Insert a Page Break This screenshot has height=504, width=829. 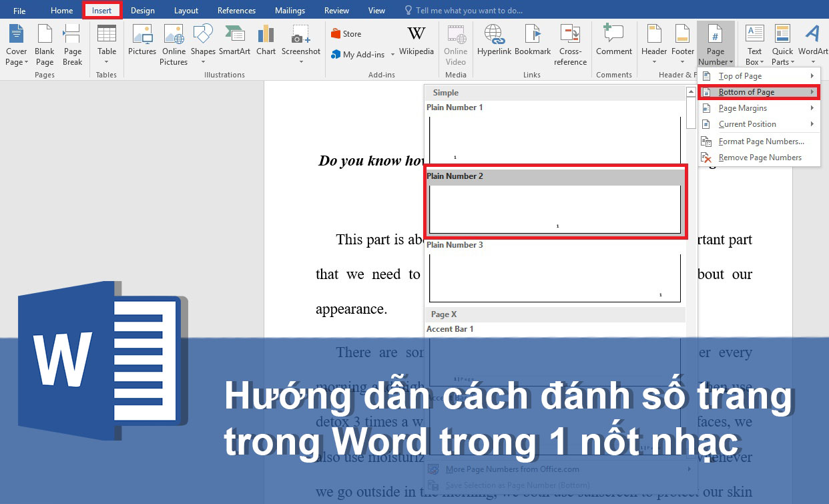point(72,45)
